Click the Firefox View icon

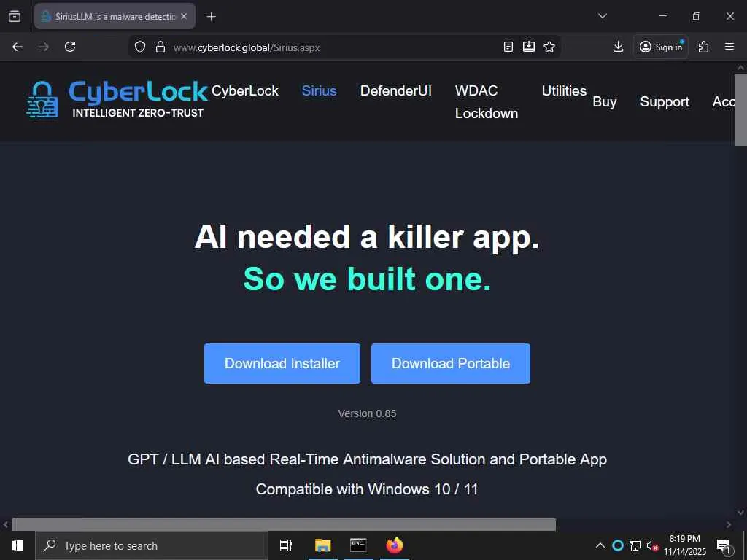pyautogui.click(x=15, y=16)
